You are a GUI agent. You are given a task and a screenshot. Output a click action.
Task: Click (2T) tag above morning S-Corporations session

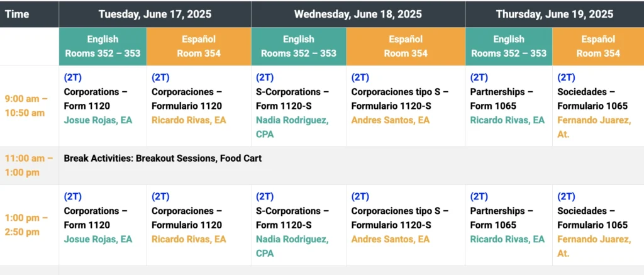coord(265,77)
